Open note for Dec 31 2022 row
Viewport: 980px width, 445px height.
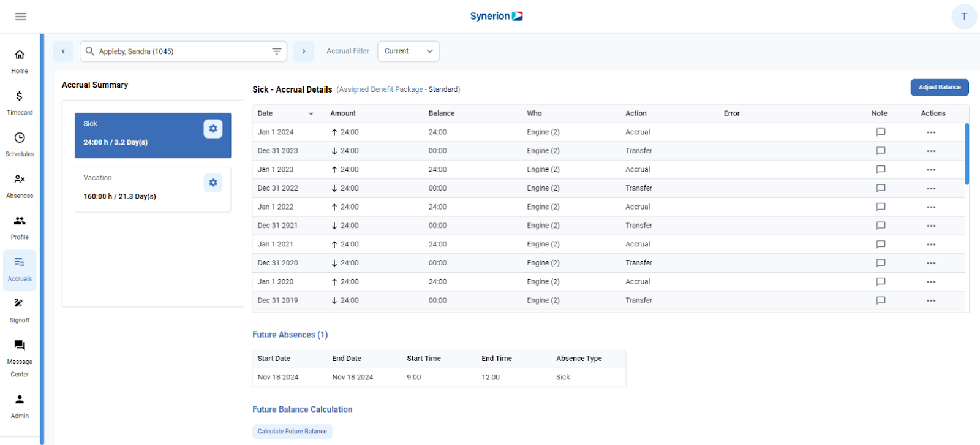click(x=881, y=188)
